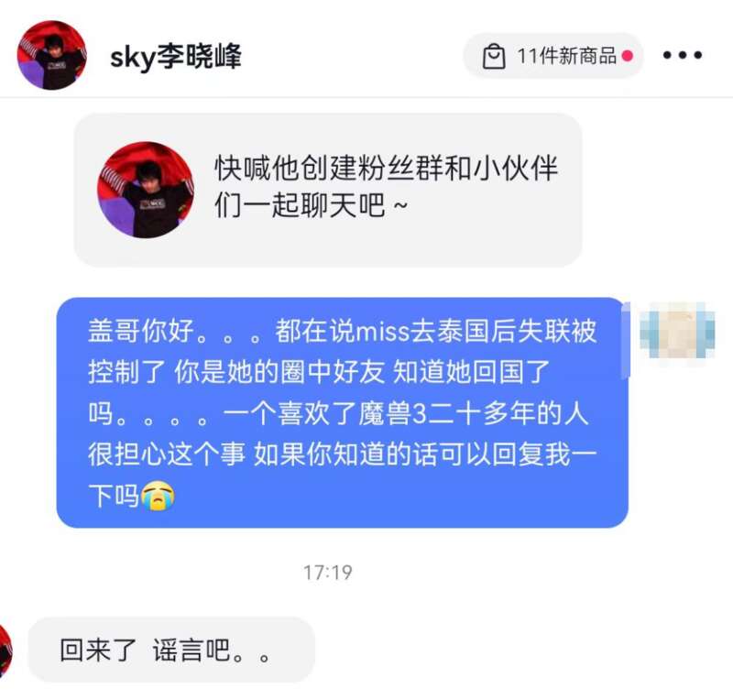
Task: Tap the 很担心这个事 line of the message
Action: tap(342, 454)
